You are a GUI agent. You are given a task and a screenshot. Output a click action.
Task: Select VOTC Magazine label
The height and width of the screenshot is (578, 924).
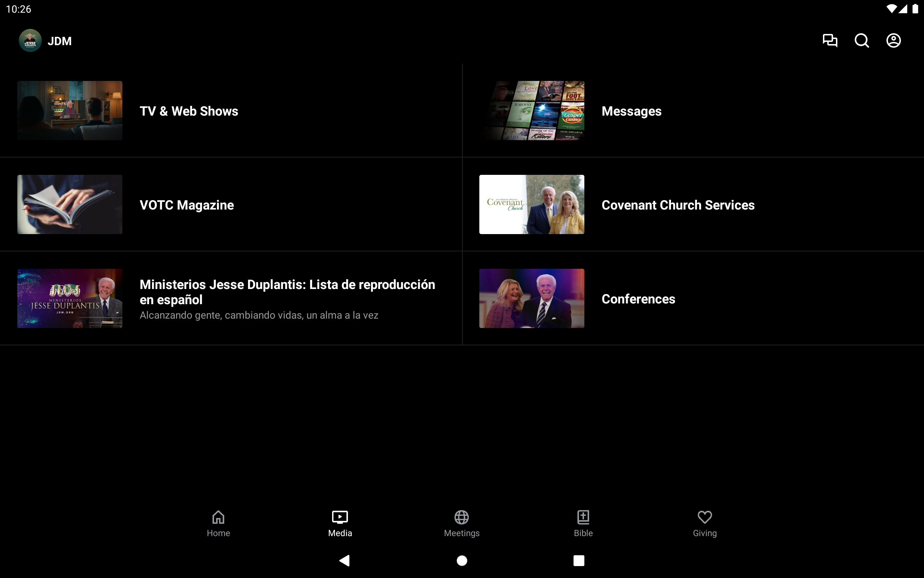[x=187, y=205]
